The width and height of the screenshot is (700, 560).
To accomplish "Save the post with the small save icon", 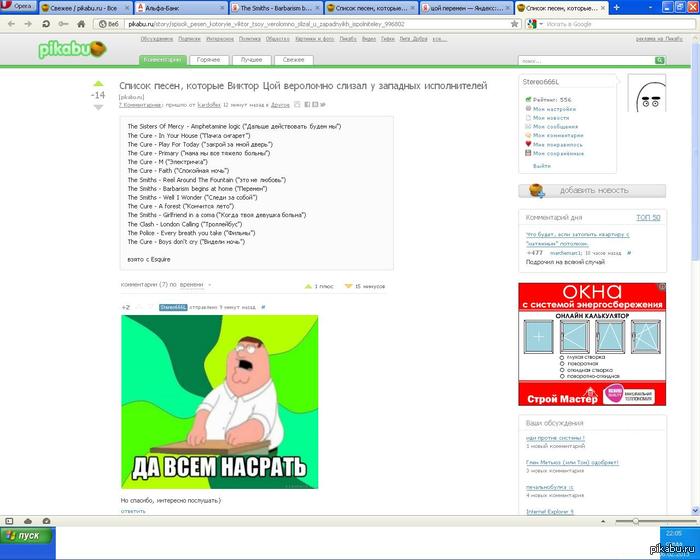I will (297, 104).
